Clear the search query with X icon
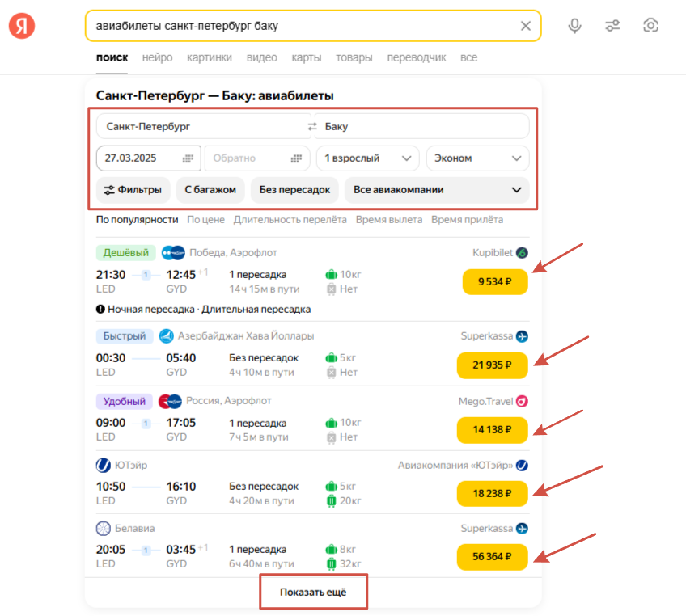Screen dimensions: 686x616 point(526,26)
